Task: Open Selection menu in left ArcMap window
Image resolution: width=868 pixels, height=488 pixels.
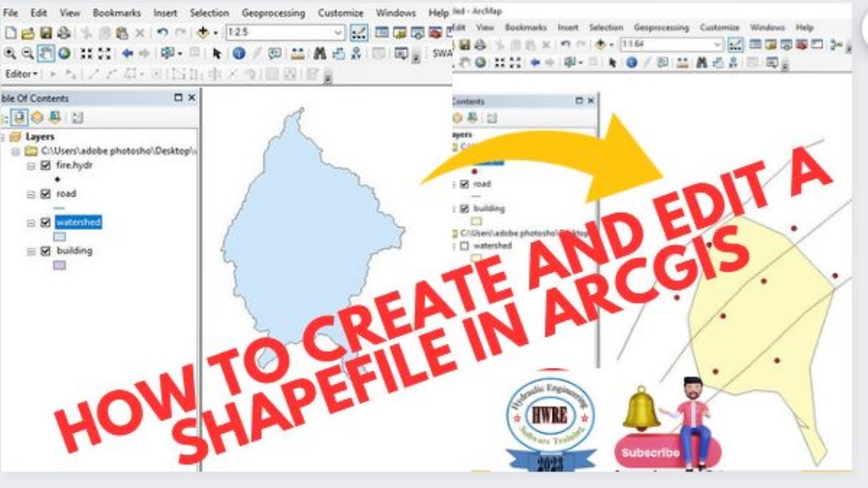Action: pyautogui.click(x=209, y=13)
